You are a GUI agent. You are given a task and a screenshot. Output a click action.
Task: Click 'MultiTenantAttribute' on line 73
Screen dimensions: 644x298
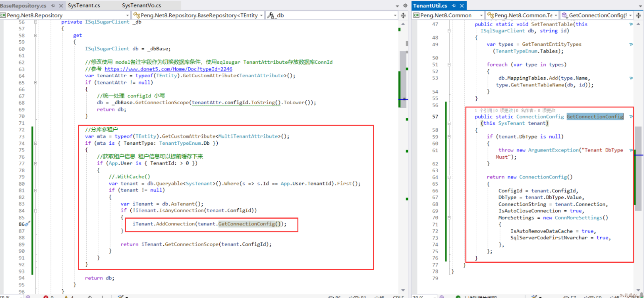point(248,136)
